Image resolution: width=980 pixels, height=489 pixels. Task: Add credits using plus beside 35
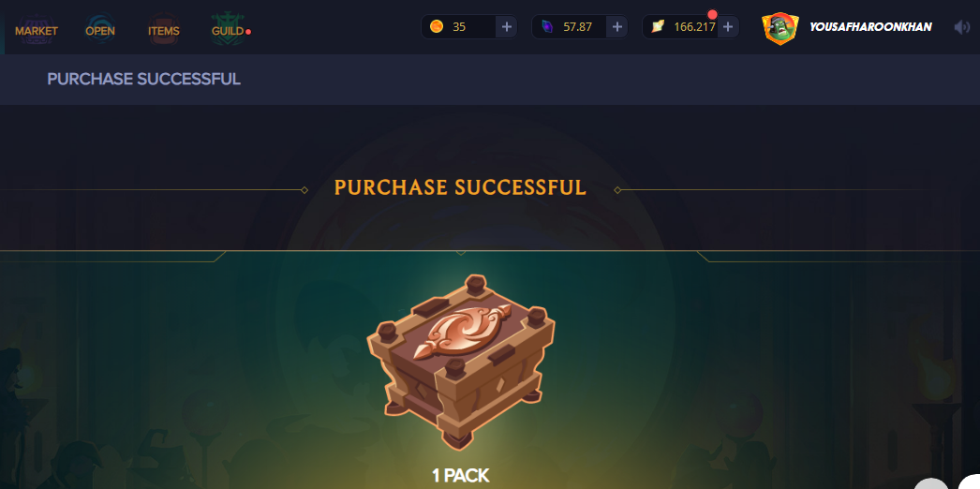click(506, 27)
